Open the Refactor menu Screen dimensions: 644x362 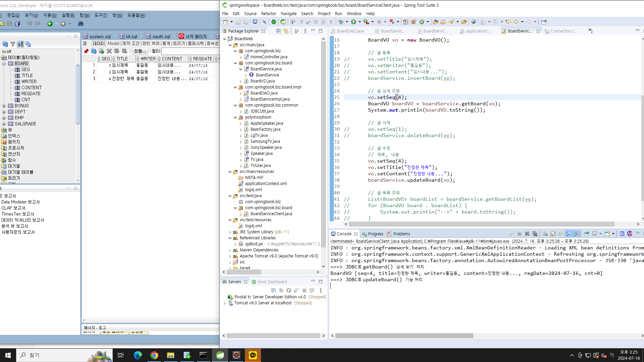click(x=268, y=14)
